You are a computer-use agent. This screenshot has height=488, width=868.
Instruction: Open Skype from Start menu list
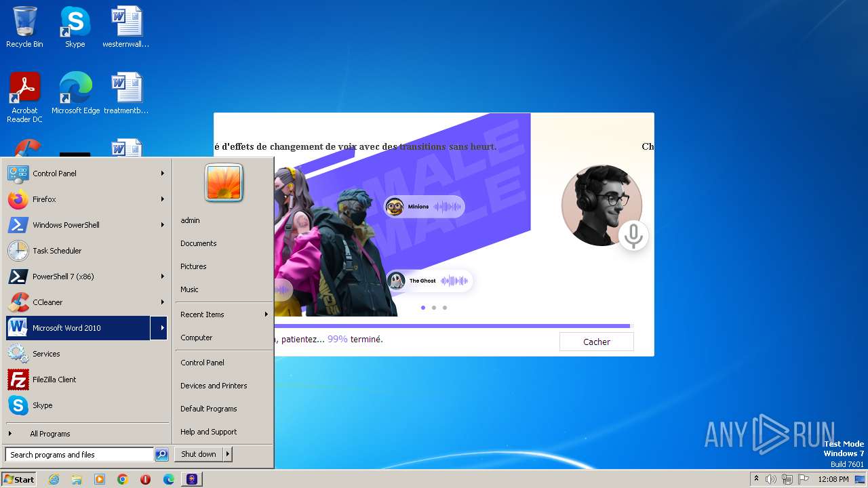coord(87,405)
